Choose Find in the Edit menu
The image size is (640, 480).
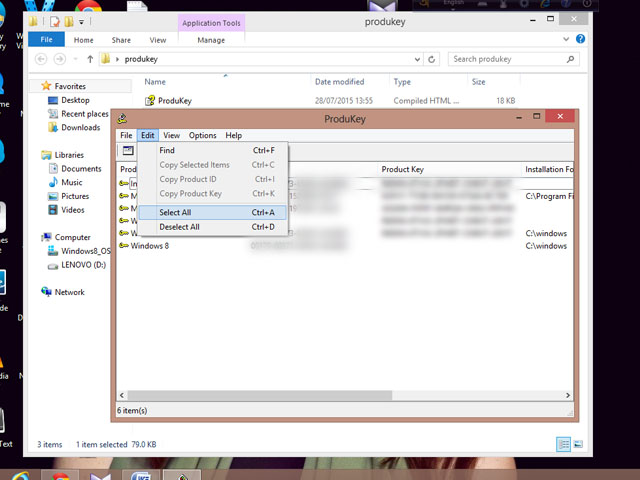pos(212,150)
